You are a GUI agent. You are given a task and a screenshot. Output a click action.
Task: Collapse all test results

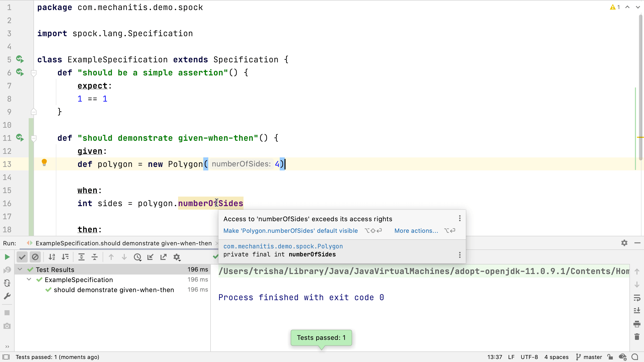click(95, 257)
